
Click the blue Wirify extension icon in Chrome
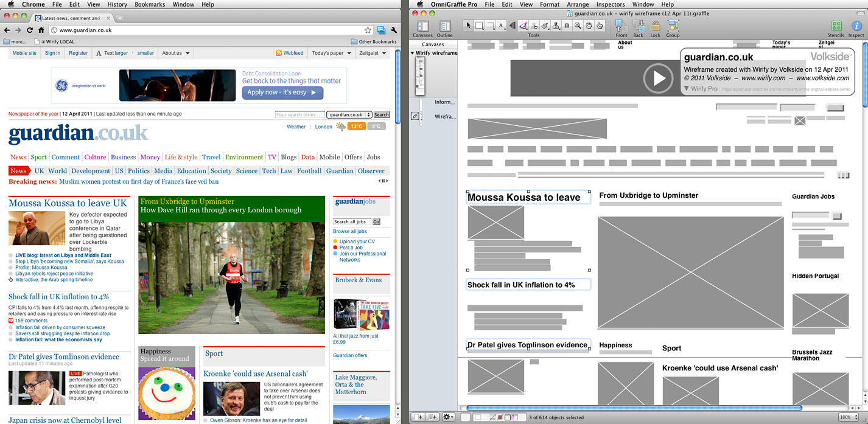point(381,30)
